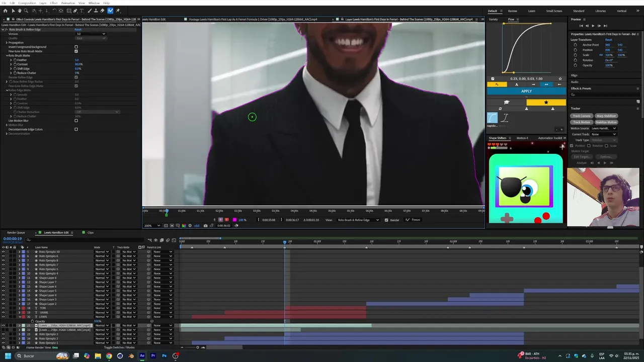
Task: Click the yellow star favorites tab in Flow
Action: (546, 103)
